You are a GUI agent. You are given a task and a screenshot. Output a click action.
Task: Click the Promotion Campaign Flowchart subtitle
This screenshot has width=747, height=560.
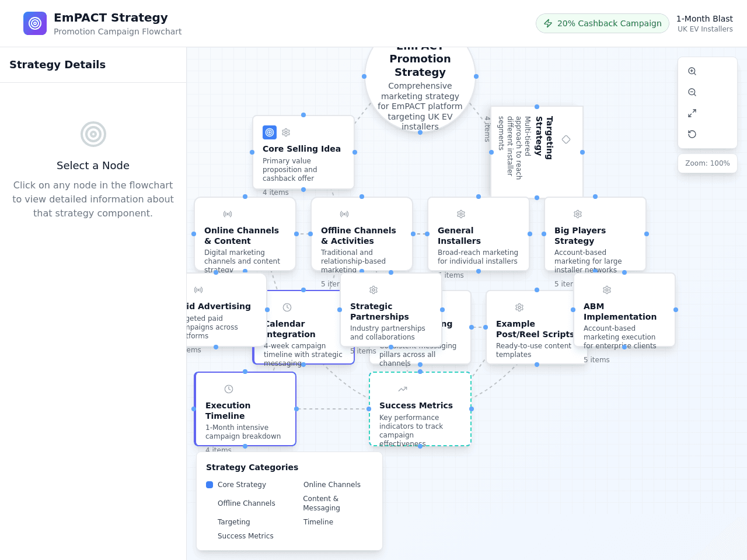point(118,32)
